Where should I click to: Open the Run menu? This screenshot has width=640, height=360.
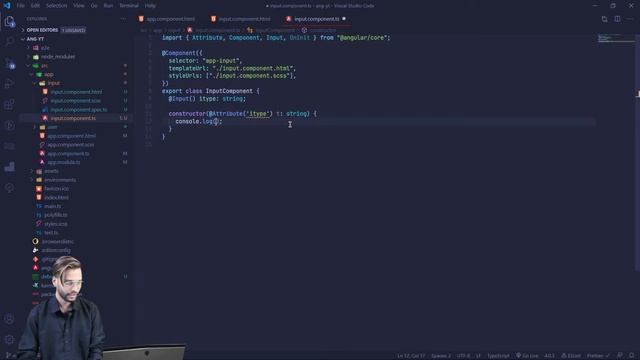108,6
